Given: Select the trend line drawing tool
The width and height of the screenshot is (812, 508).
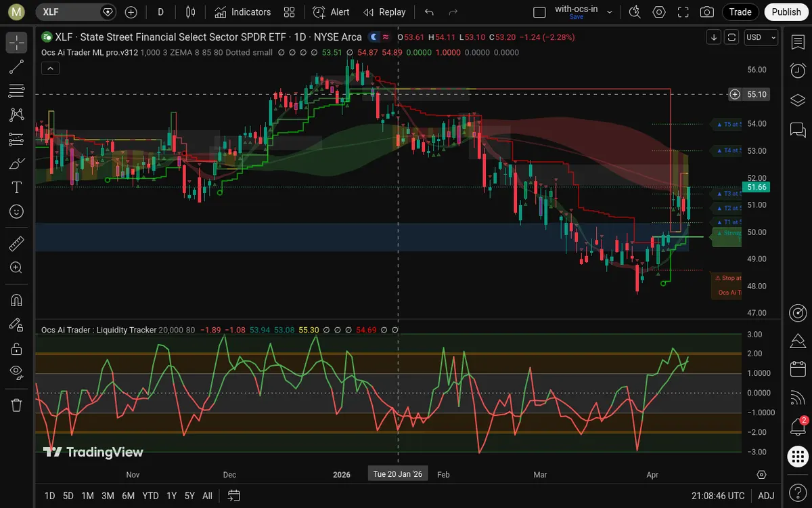Looking at the screenshot, I should [x=17, y=66].
